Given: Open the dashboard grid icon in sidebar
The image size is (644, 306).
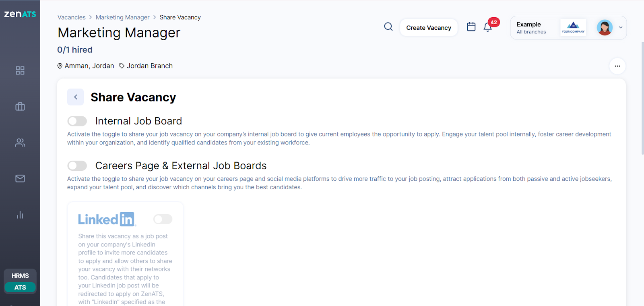Looking at the screenshot, I should (20, 70).
